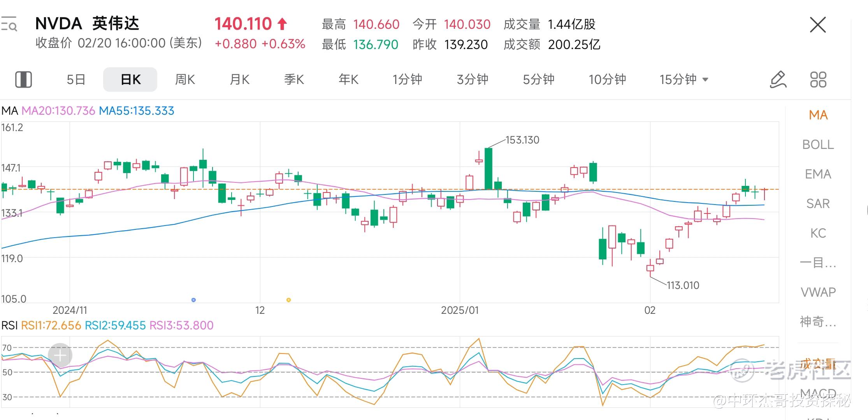Click the 昨收 139.230 value
Image resolution: width=868 pixels, height=420 pixels.
466,45
